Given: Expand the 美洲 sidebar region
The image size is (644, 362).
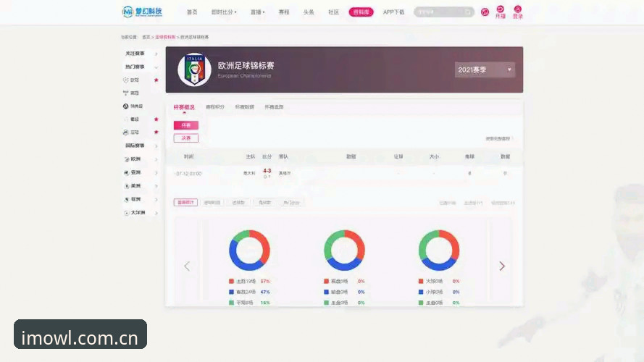Looking at the screenshot, I should tap(141, 186).
